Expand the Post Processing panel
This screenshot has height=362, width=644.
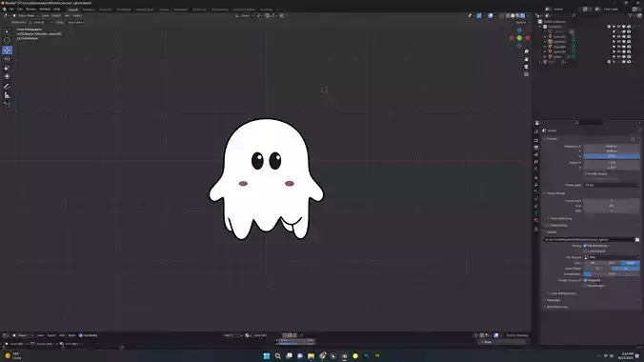(x=556, y=307)
